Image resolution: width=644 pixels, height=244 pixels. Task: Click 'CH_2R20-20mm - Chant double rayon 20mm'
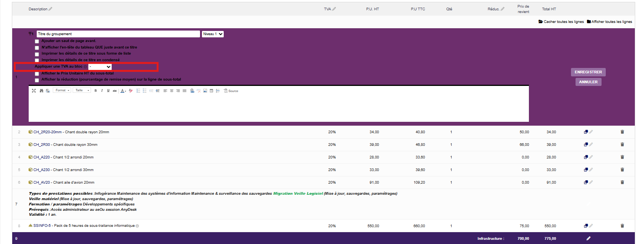(x=71, y=132)
